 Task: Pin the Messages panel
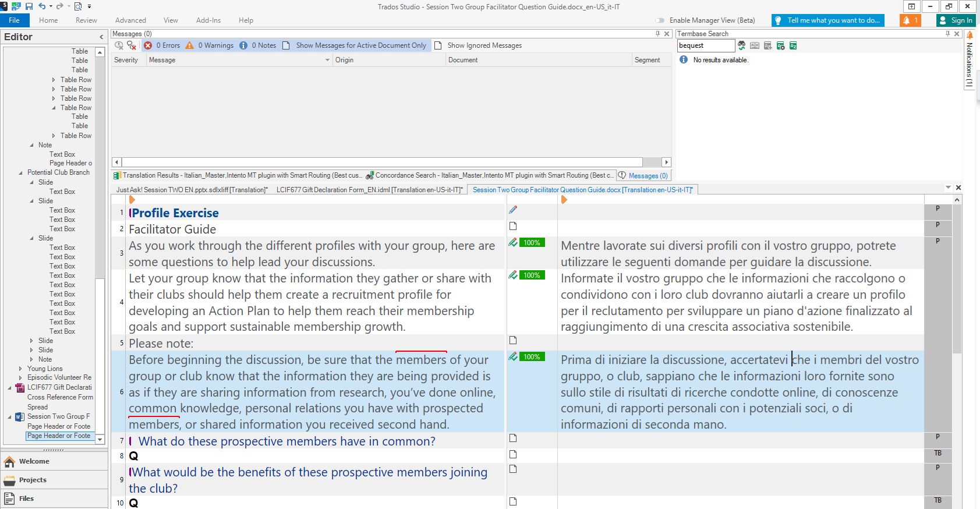(658, 34)
